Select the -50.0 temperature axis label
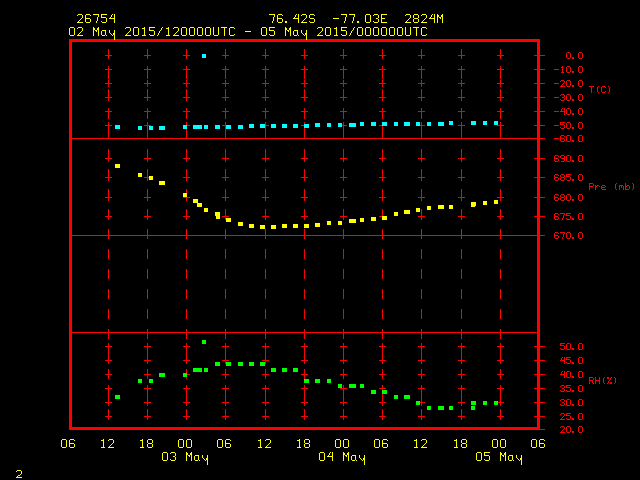The width and height of the screenshot is (640, 480). click(x=568, y=126)
